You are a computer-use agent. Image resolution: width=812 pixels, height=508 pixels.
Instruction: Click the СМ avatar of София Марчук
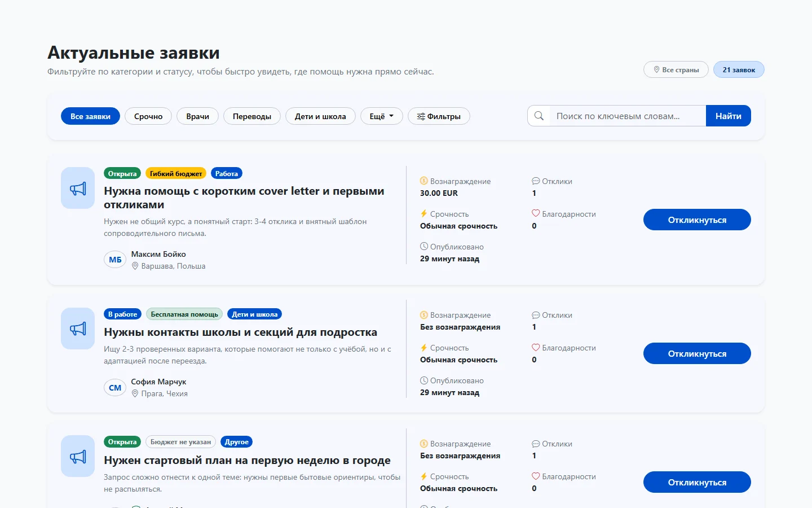coord(115,388)
